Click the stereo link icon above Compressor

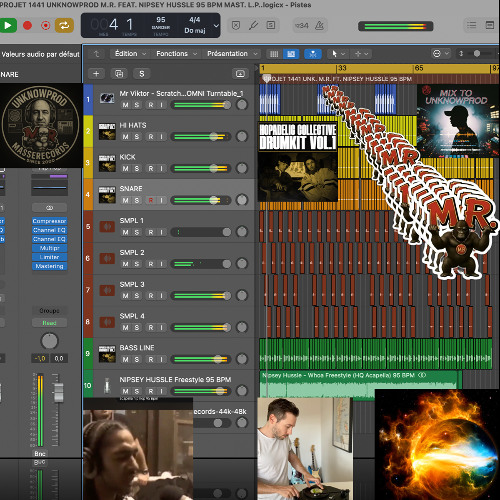[49, 208]
